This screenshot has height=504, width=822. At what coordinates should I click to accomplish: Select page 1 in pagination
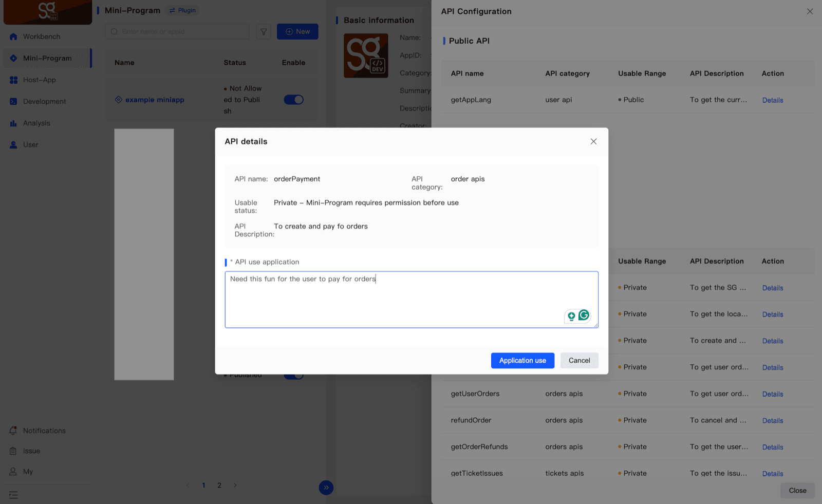tap(203, 485)
